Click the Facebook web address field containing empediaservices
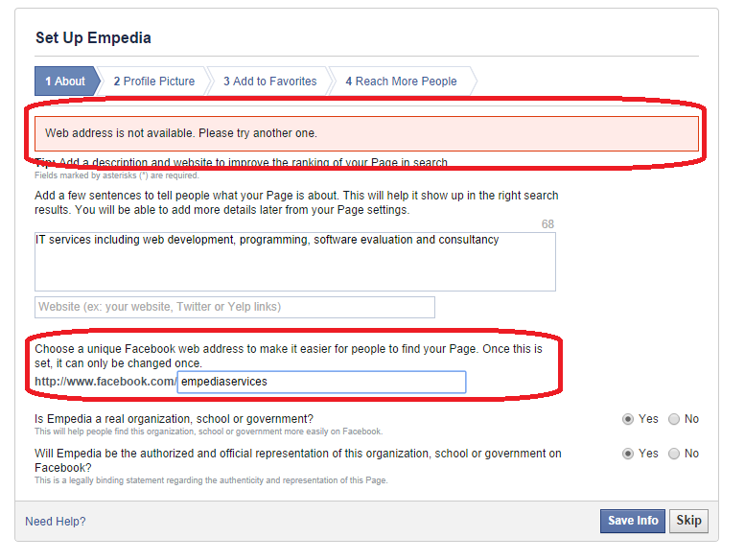Viewport: 745px width, 560px height. [x=321, y=382]
